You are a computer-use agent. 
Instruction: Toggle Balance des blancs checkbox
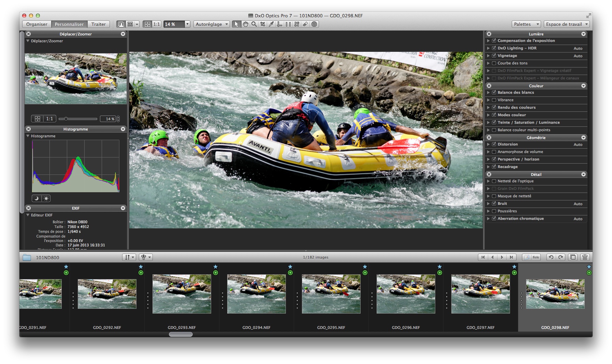(x=494, y=92)
